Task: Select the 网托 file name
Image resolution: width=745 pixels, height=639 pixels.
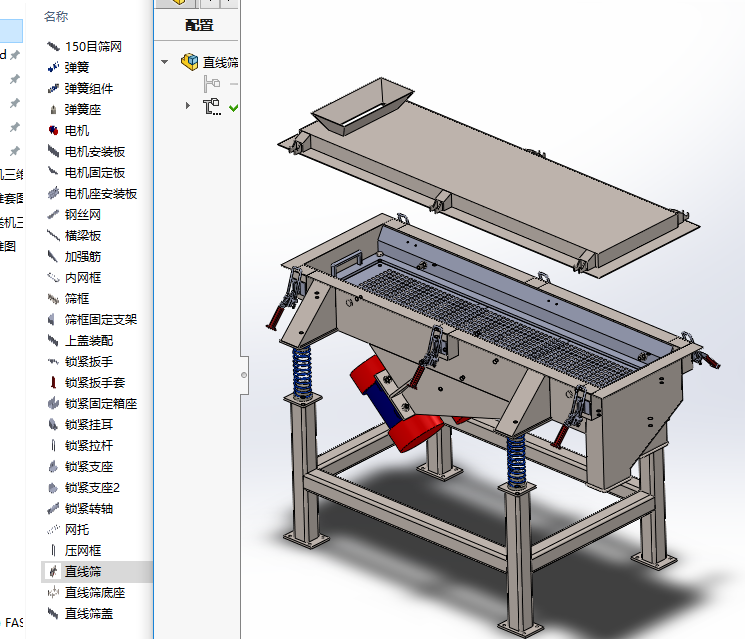Action: 77,529
